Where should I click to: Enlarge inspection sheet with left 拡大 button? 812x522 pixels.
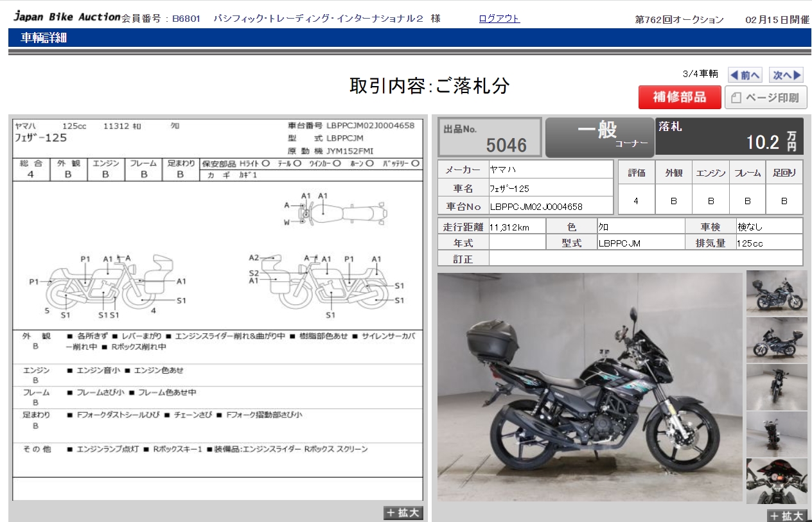(403, 512)
